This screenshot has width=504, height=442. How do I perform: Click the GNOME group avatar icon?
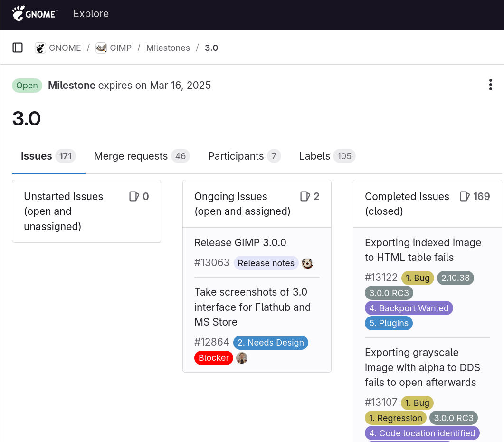[40, 48]
